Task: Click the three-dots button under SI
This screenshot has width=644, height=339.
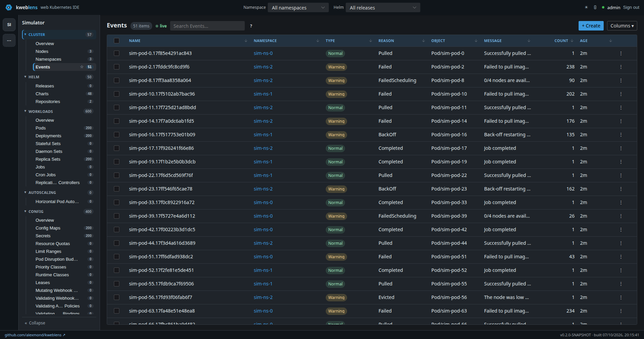Action: (9, 40)
